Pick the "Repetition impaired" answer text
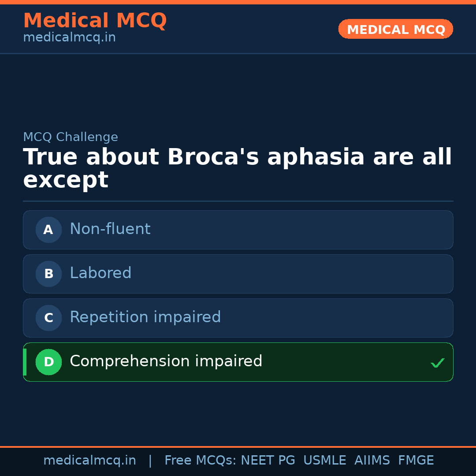The height and width of the screenshot is (476, 476). (145, 317)
